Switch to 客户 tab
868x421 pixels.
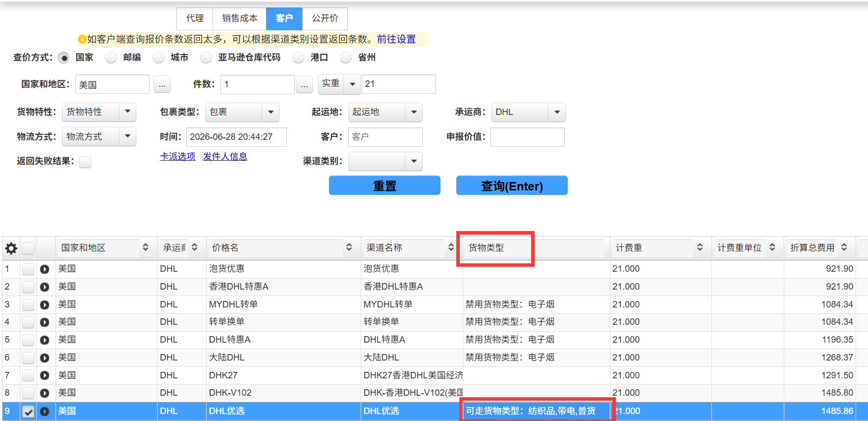tap(284, 18)
